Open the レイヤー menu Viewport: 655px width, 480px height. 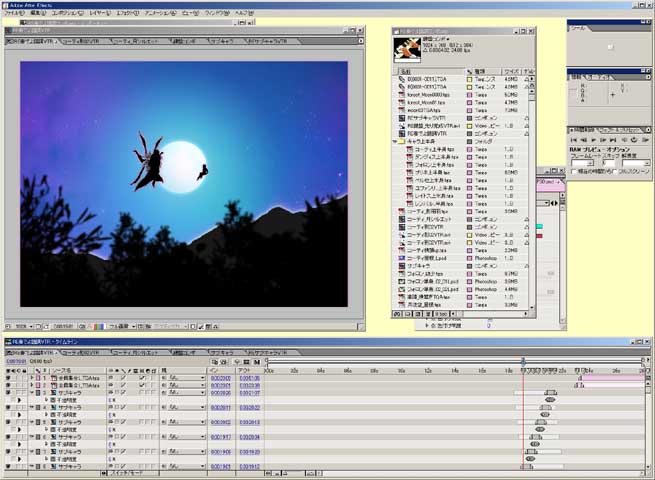click(x=100, y=13)
